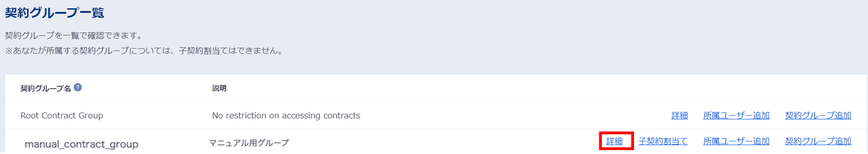The image size is (868, 154).
Task: Click the 契約グループ一覧 page heading
Action: tap(54, 13)
